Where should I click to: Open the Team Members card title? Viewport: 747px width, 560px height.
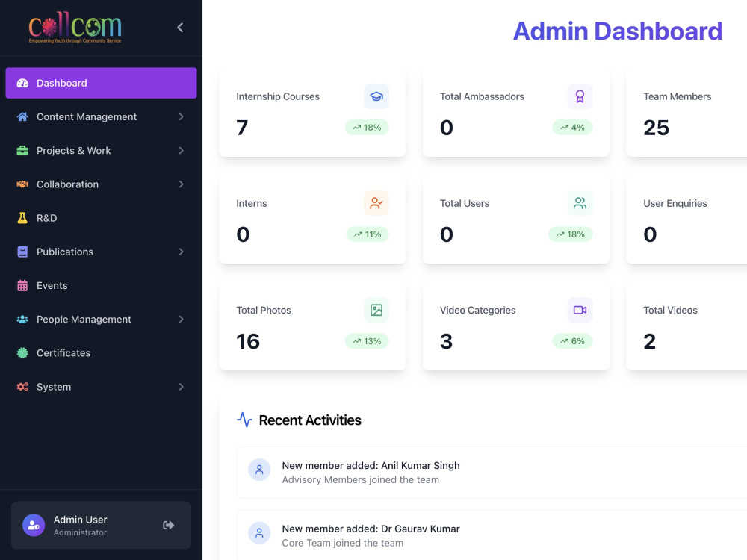677,96
